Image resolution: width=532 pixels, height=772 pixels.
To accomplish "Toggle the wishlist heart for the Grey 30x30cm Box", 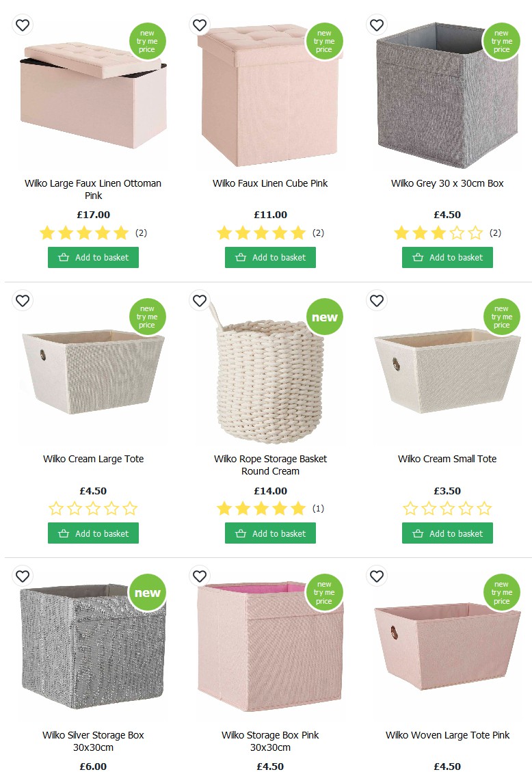I will [376, 25].
